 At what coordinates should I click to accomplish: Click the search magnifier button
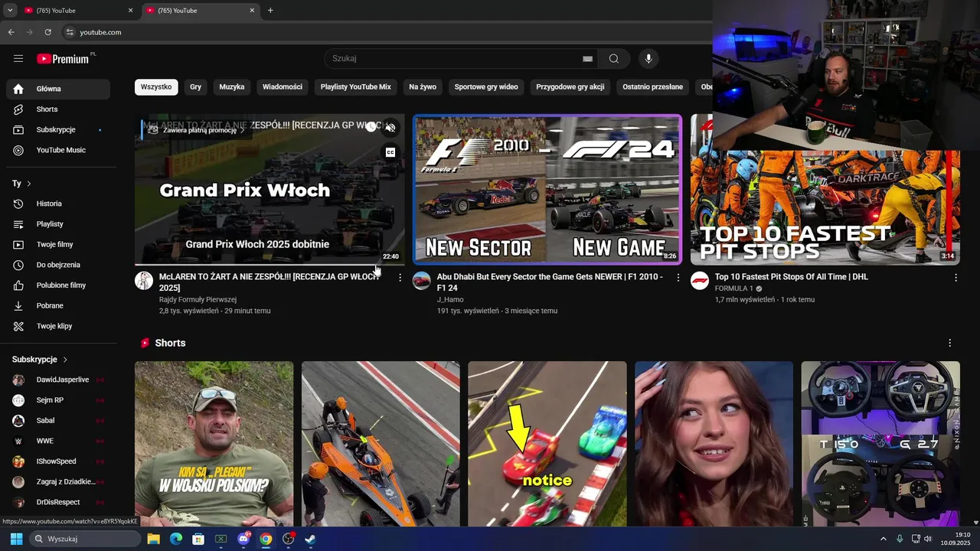614,58
